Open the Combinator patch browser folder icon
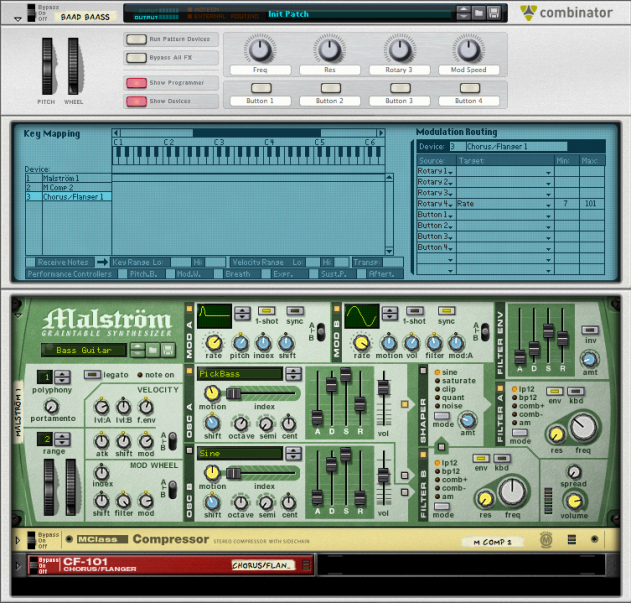This screenshot has width=631, height=603. coord(478,13)
